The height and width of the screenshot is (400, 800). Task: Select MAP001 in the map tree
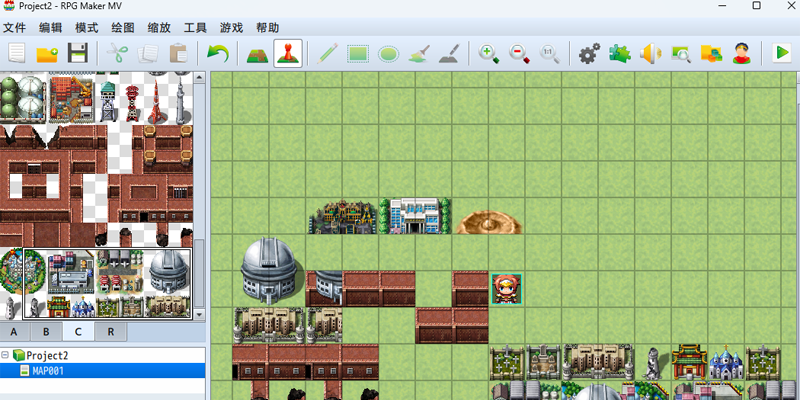point(48,371)
